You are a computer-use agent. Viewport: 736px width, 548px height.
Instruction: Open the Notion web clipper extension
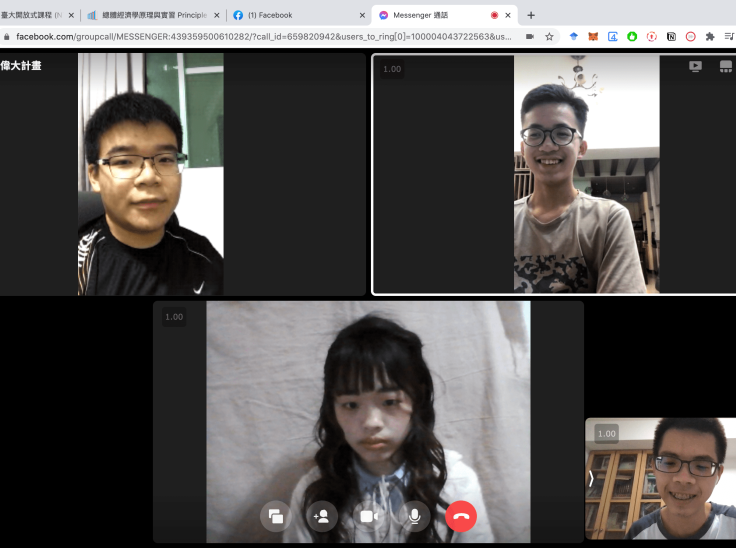click(671, 37)
